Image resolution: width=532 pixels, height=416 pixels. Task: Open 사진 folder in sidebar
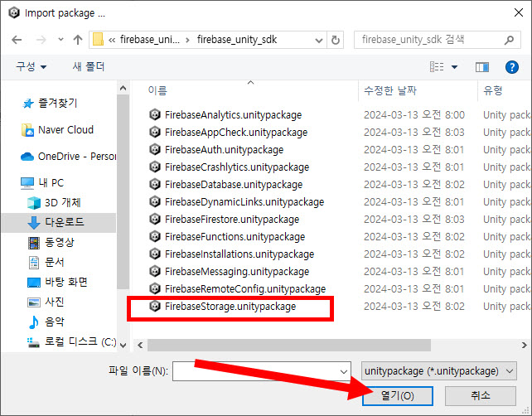tap(55, 302)
